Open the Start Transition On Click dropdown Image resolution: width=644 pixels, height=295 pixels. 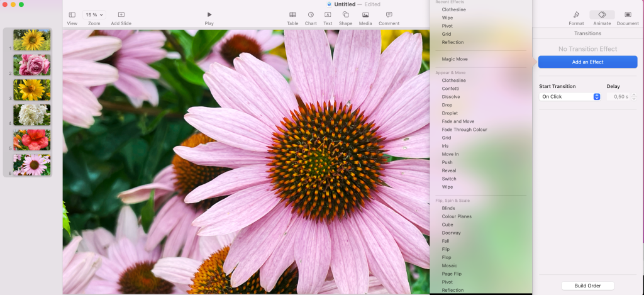click(570, 97)
